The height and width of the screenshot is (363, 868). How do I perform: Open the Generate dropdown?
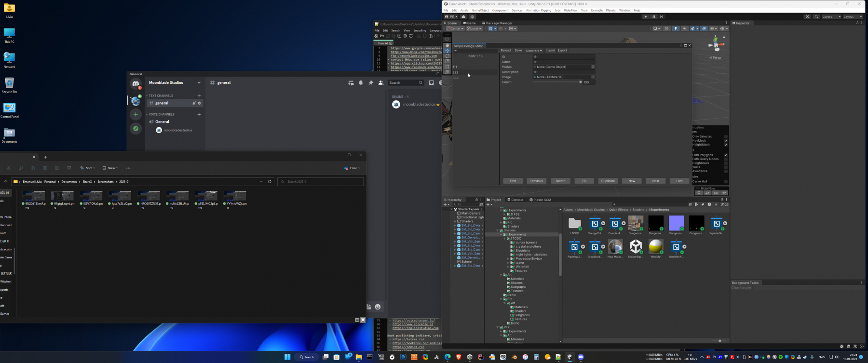pyautogui.click(x=534, y=51)
